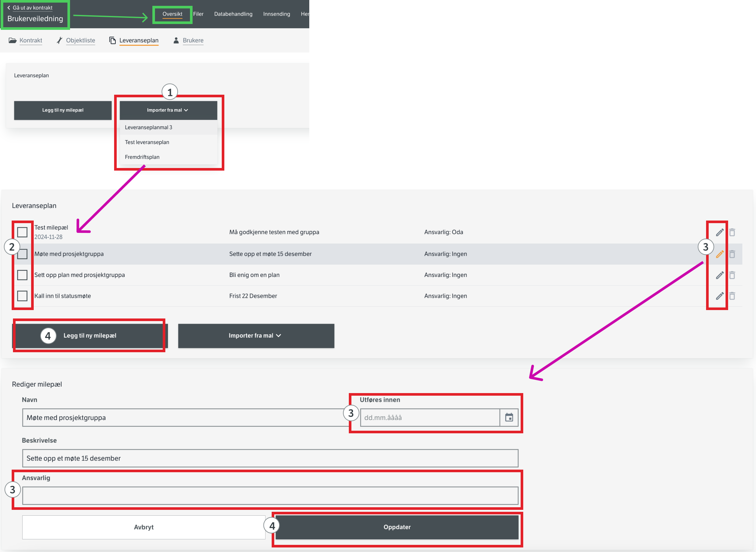Image resolution: width=756 pixels, height=552 pixels.
Task: Switch to the Oversikt tab
Action: 172,14
